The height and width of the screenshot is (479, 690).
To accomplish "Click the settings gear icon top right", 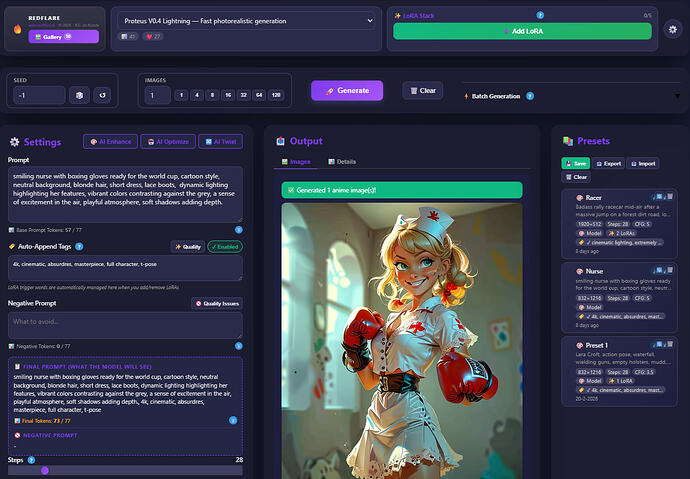I will (672, 29).
